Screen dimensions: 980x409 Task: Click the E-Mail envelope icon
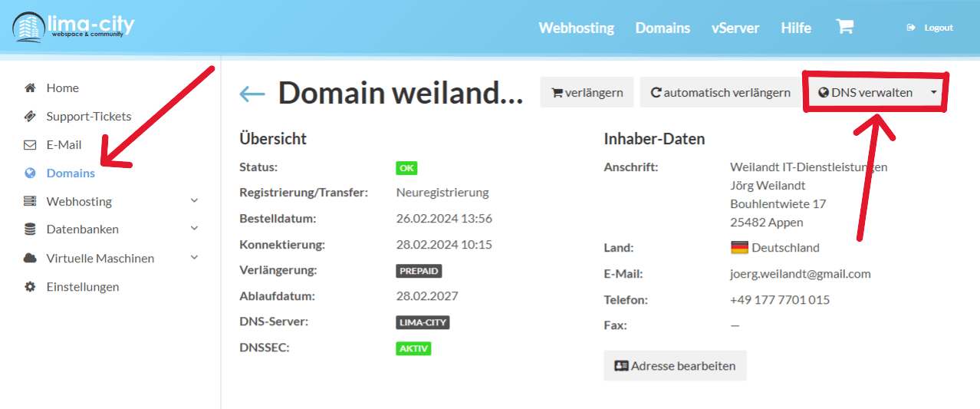(x=30, y=144)
